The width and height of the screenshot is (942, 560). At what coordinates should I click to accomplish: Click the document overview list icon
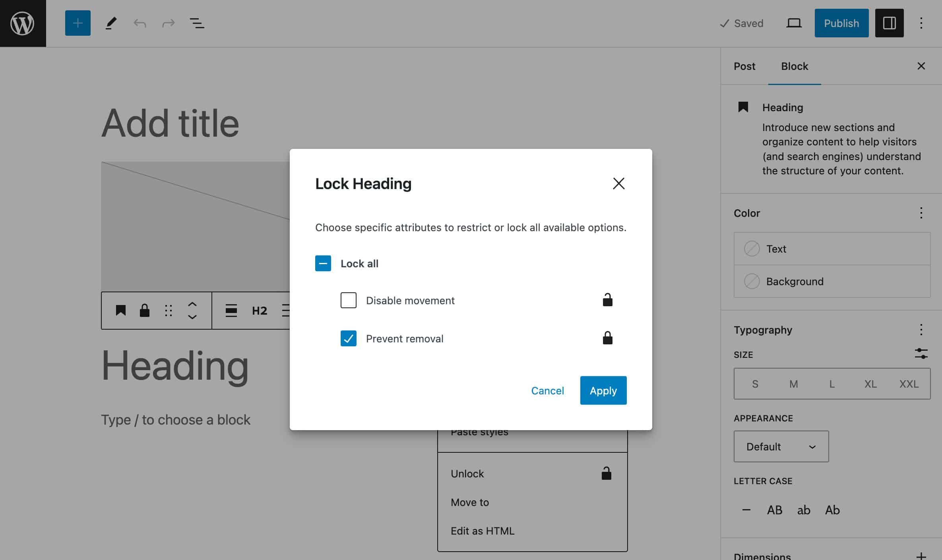196,23
